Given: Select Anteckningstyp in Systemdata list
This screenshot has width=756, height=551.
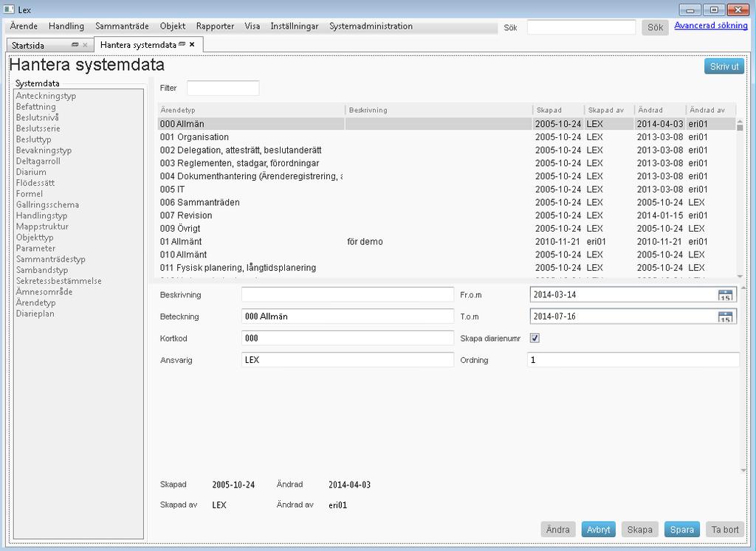Looking at the screenshot, I should point(46,96).
